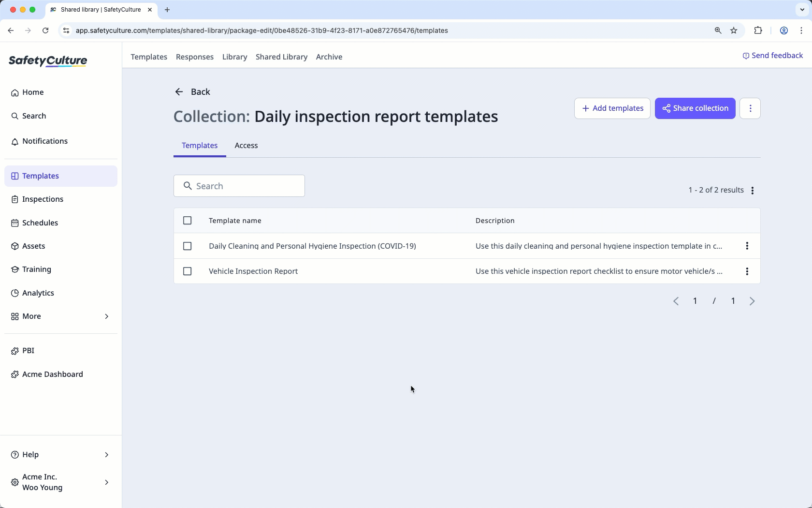Click browser back arrow

pos(11,30)
